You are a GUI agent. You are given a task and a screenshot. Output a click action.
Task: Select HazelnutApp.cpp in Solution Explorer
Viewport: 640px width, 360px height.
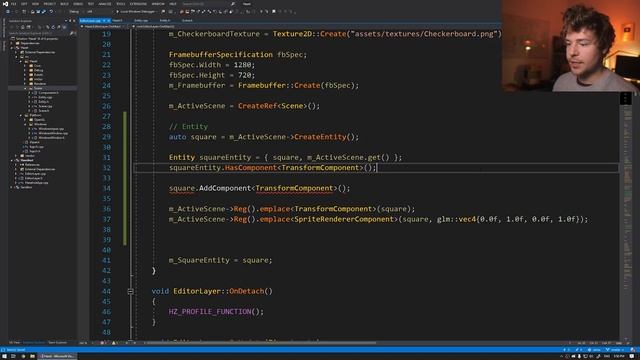pos(36,183)
